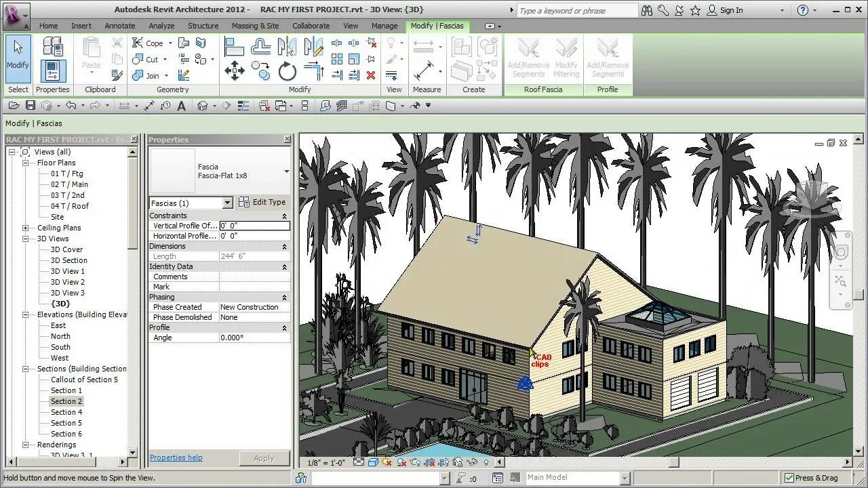Toggle Show Crop Region in view bar
This screenshot has height=488, width=868.
click(x=443, y=462)
